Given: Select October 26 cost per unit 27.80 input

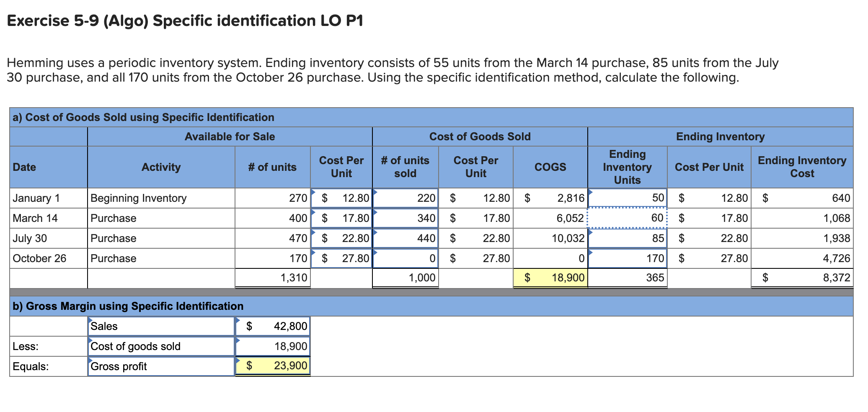Looking at the screenshot, I should point(341,258).
